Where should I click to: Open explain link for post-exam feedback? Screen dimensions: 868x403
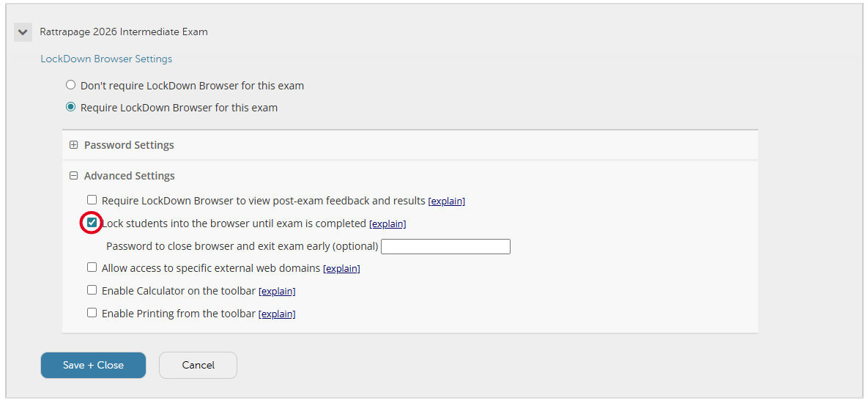coord(446,201)
